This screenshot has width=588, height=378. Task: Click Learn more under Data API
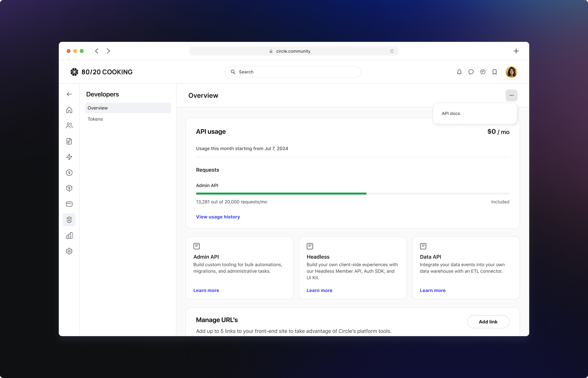[433, 290]
